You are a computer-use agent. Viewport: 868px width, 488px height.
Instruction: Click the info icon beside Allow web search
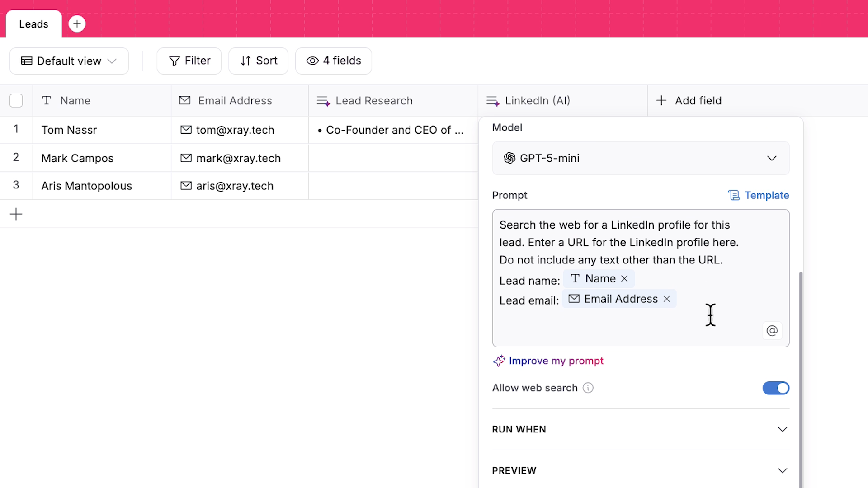(588, 388)
